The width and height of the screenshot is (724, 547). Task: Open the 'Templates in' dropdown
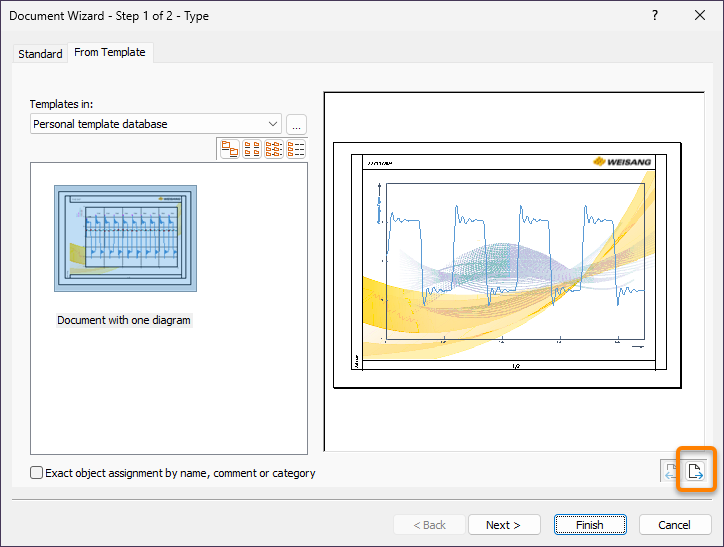point(272,124)
